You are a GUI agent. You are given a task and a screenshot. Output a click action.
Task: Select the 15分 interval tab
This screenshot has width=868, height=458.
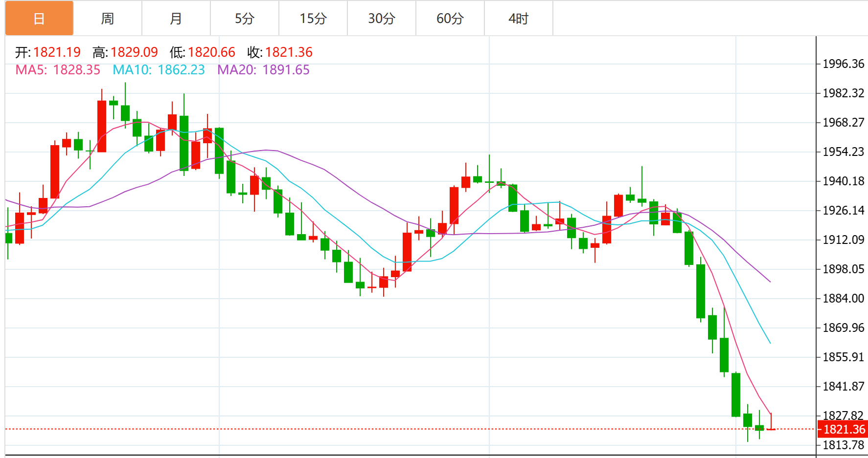[x=313, y=19]
